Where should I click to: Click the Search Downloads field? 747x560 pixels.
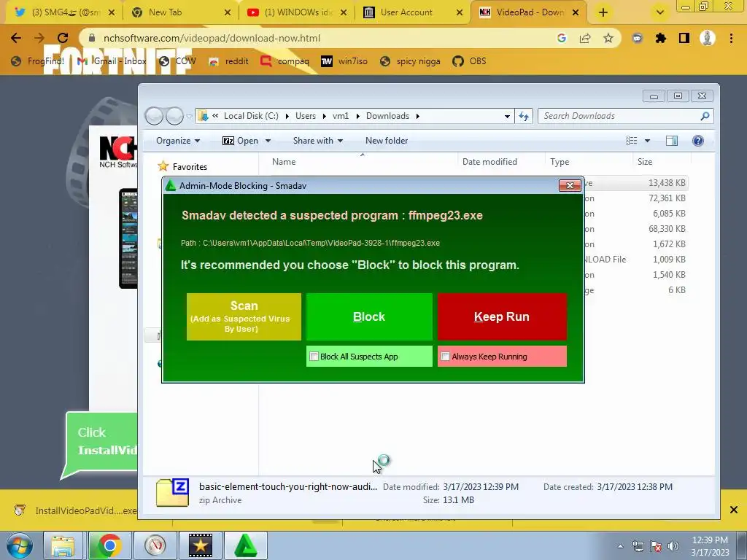625,116
